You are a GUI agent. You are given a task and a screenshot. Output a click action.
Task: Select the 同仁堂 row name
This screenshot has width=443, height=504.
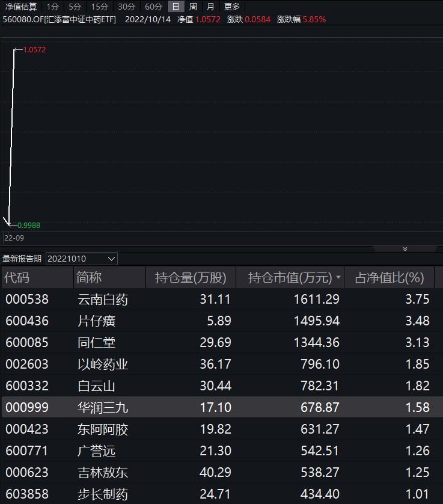(x=96, y=343)
